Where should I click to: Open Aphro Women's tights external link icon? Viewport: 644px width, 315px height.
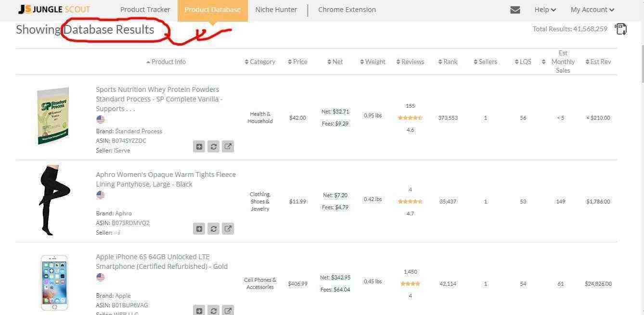(228, 228)
